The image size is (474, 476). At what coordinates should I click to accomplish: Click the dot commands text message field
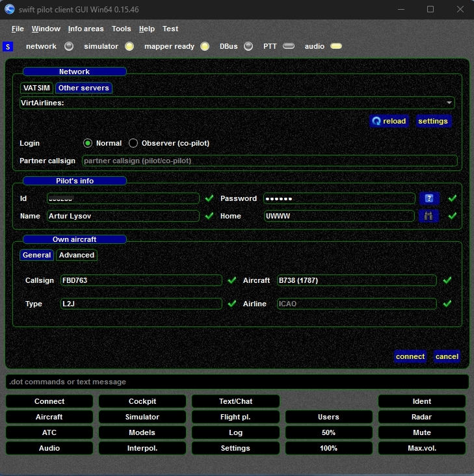tap(237, 382)
